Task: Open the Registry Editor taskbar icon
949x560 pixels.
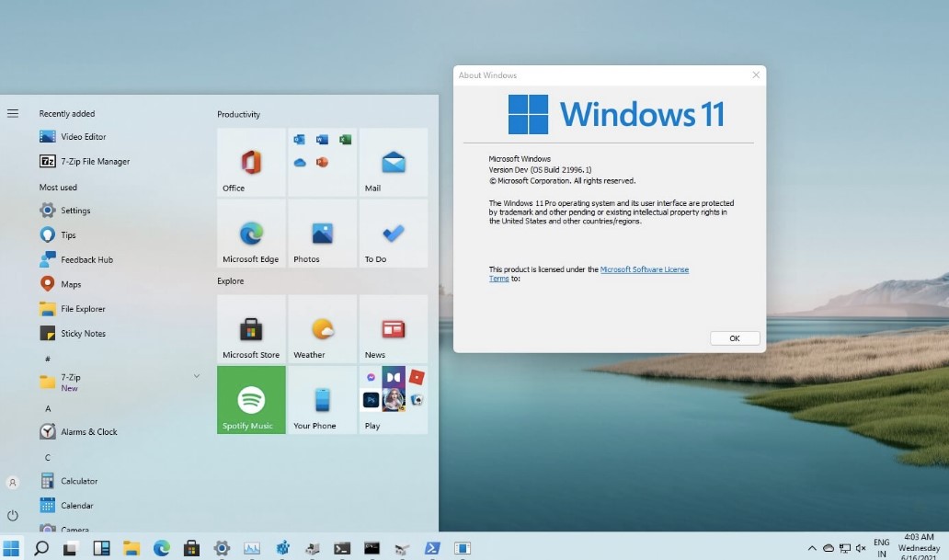Action: pyautogui.click(x=282, y=548)
